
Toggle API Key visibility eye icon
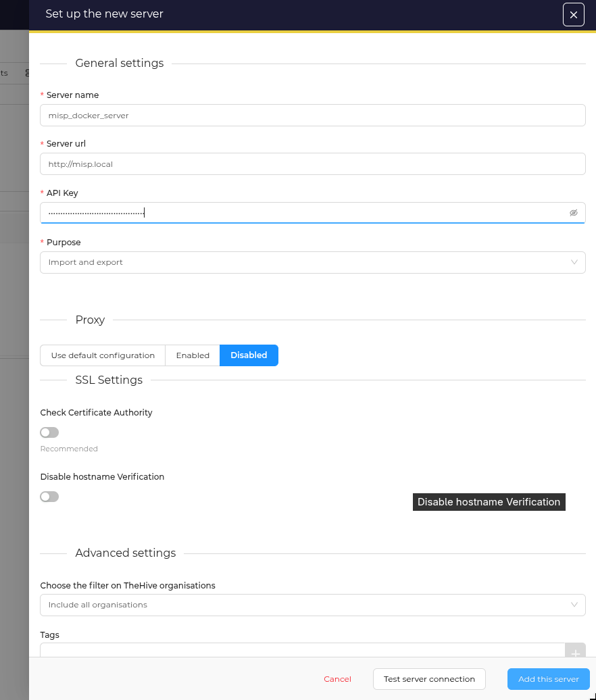pyautogui.click(x=573, y=213)
